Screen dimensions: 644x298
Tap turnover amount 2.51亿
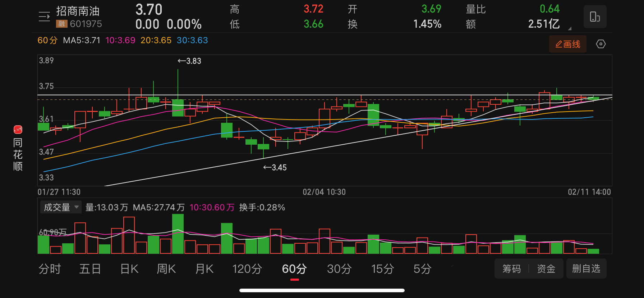tap(544, 24)
